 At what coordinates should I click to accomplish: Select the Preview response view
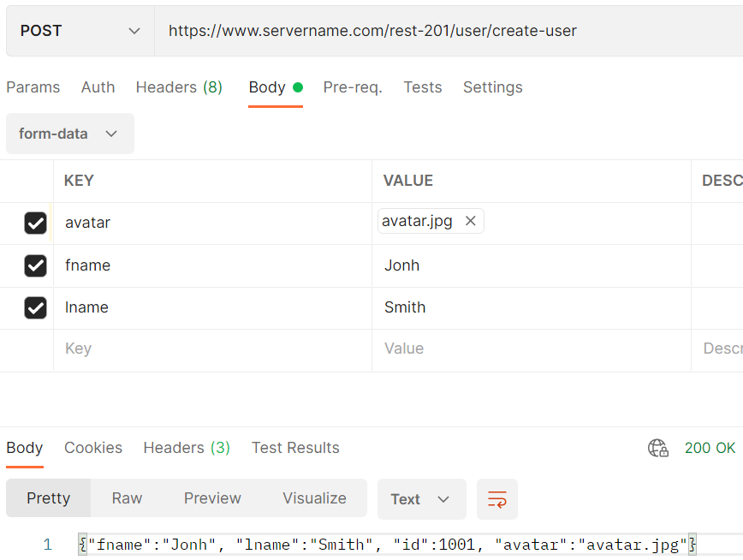212,498
